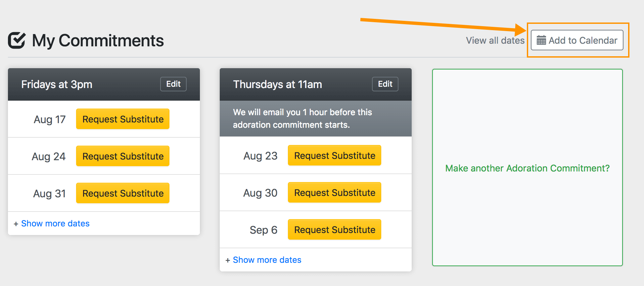Open the View all dates link
The image size is (644, 286).
pyautogui.click(x=495, y=40)
